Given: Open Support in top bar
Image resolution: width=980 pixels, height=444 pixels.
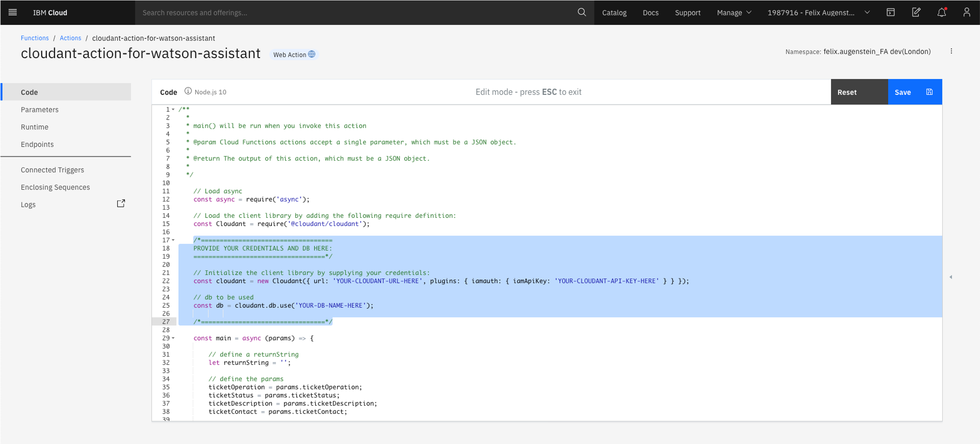Looking at the screenshot, I should coord(687,12).
